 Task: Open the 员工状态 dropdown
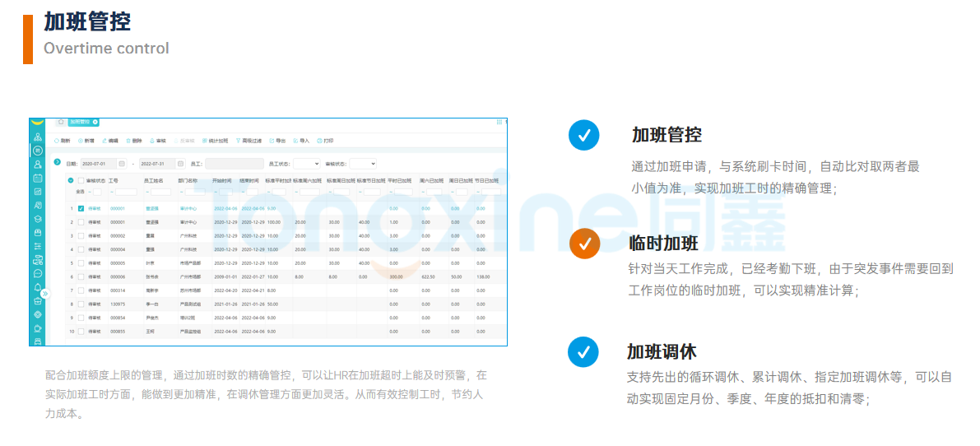point(306,164)
